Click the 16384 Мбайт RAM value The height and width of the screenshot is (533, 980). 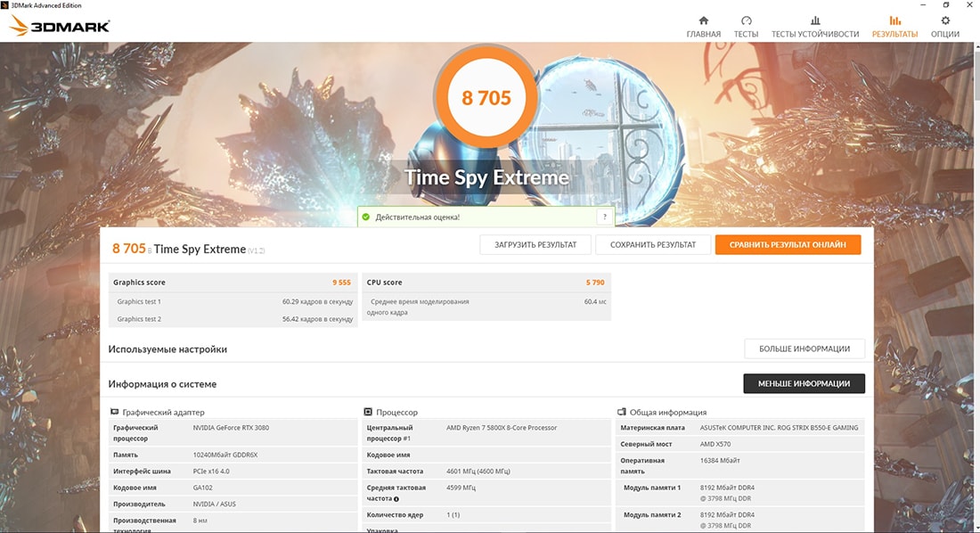(x=719, y=461)
